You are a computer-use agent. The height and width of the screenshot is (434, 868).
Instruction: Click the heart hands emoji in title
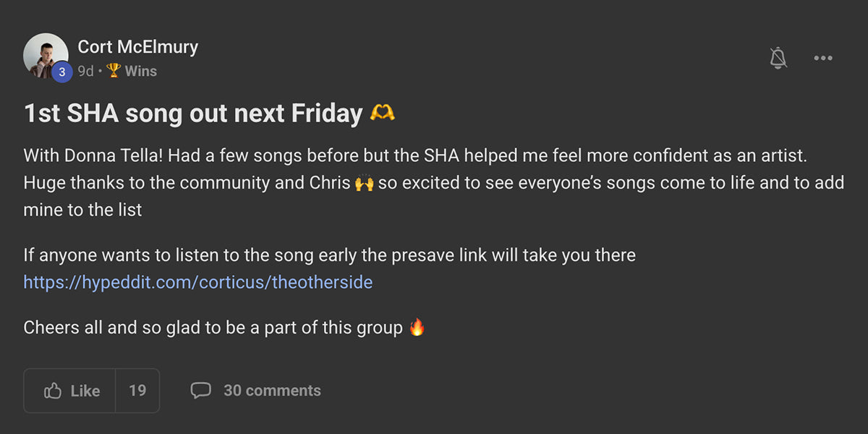click(382, 113)
